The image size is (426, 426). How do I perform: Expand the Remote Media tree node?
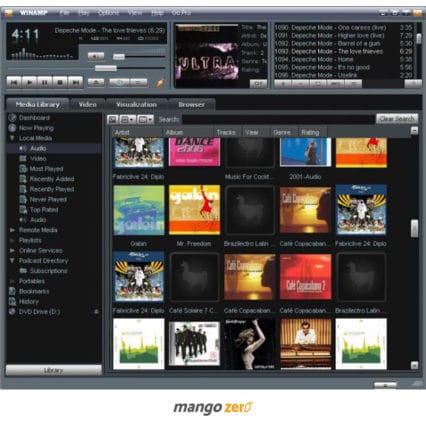point(12,230)
